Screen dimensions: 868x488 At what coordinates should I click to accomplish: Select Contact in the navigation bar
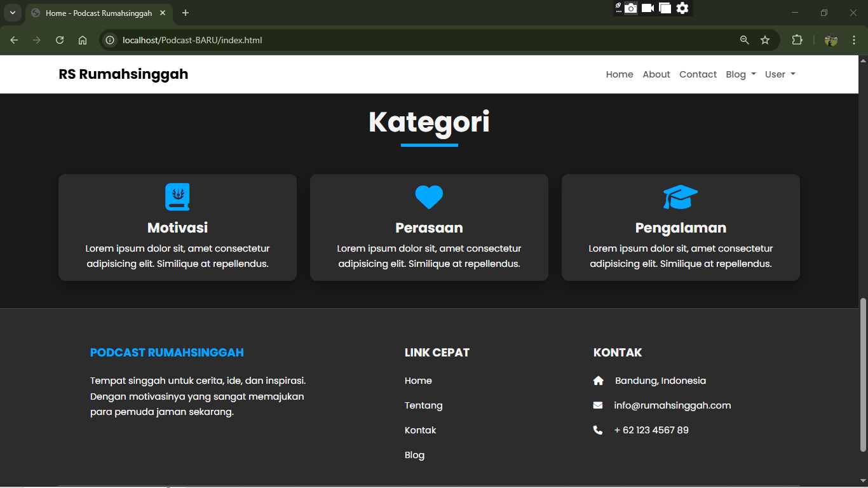698,74
